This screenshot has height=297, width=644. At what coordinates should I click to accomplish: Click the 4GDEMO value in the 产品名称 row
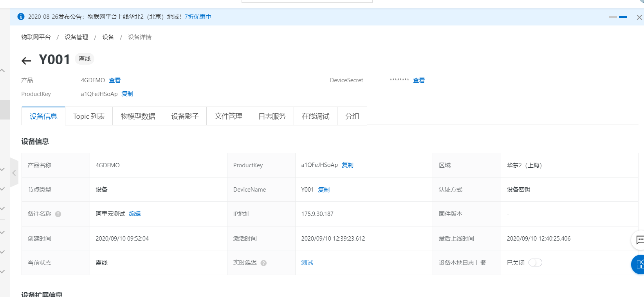(x=108, y=165)
